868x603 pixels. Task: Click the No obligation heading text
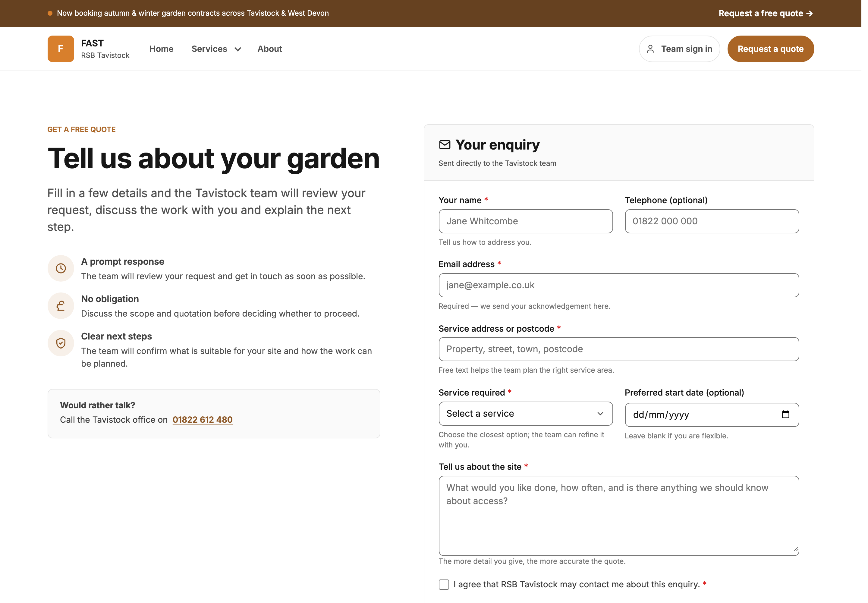pos(110,299)
